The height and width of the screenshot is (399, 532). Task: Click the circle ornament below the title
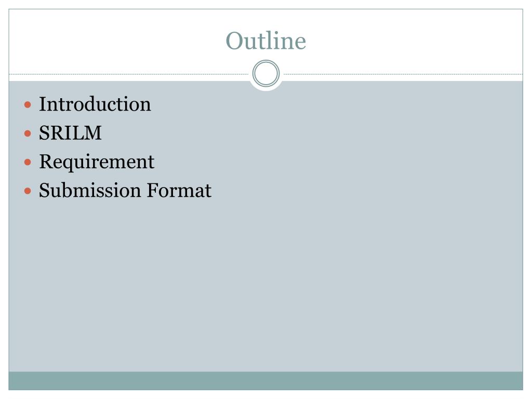pos(266,73)
